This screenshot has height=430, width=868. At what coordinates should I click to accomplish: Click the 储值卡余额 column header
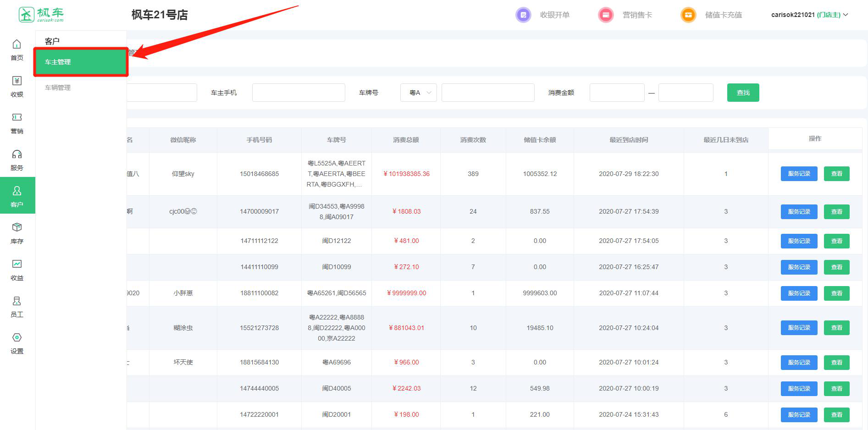click(x=540, y=140)
